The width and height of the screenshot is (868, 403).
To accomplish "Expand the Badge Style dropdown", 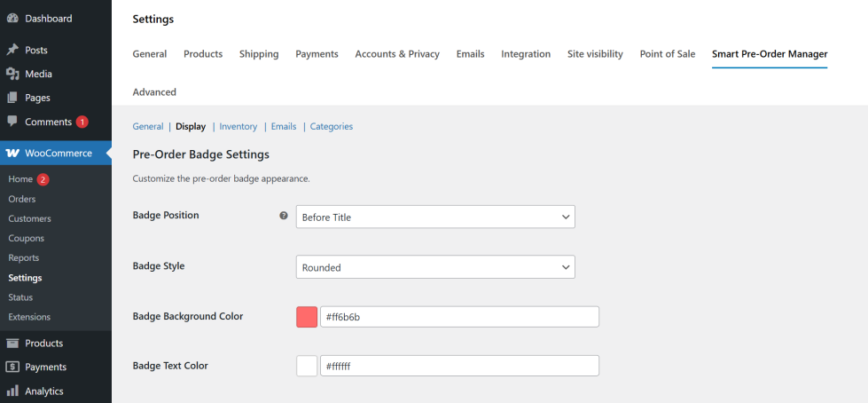I will click(x=435, y=267).
